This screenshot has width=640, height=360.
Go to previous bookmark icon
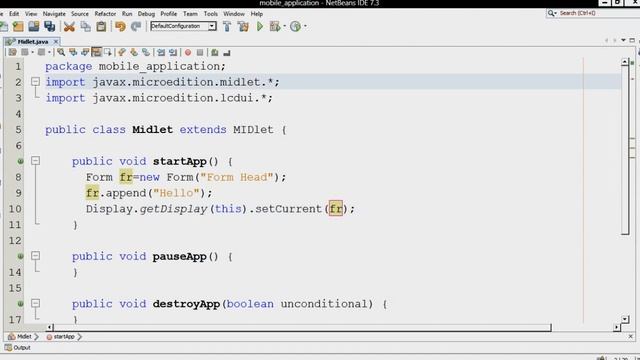[122, 52]
